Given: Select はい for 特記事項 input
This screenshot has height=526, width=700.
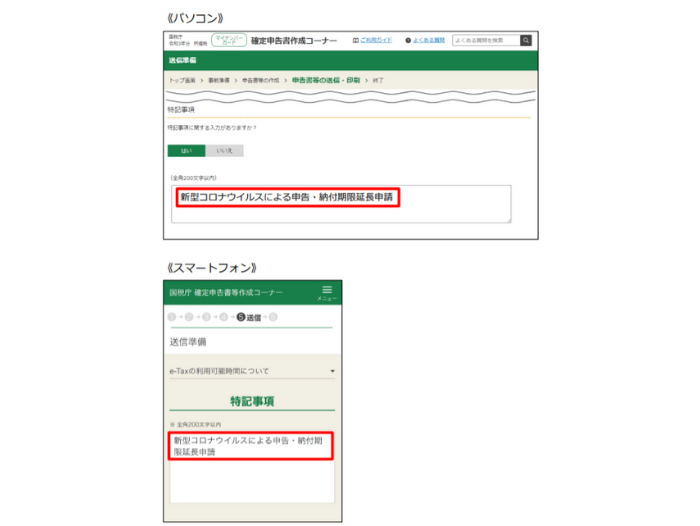Looking at the screenshot, I should click(185, 150).
